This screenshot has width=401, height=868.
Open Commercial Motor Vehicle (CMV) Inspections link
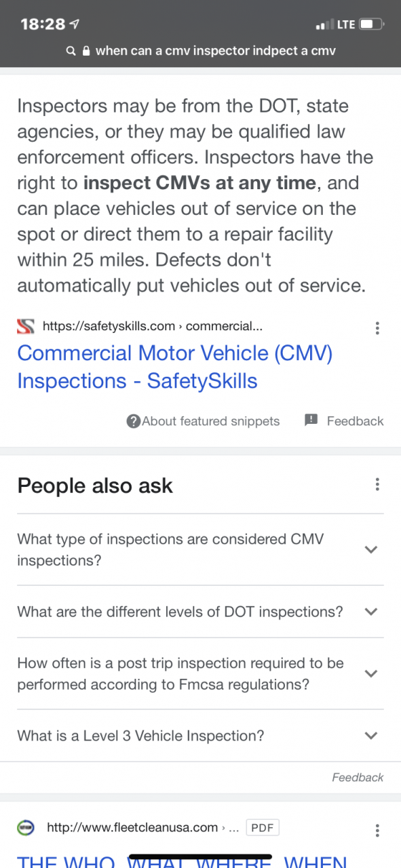click(174, 367)
